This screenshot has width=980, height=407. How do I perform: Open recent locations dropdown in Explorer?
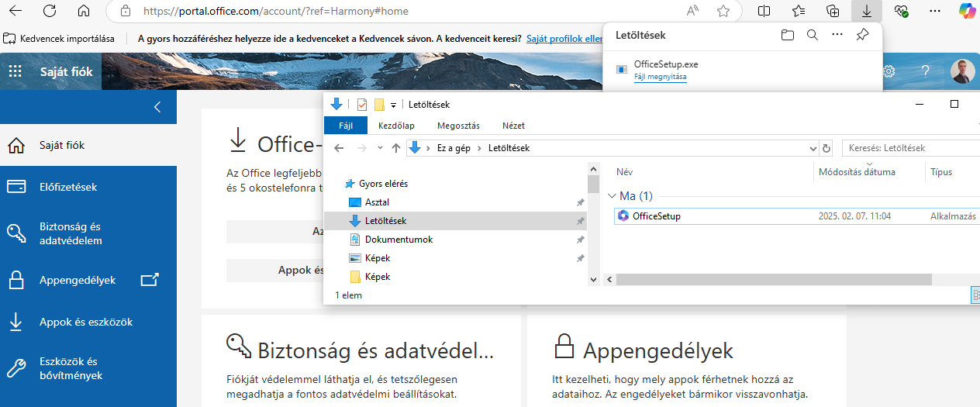coord(379,148)
